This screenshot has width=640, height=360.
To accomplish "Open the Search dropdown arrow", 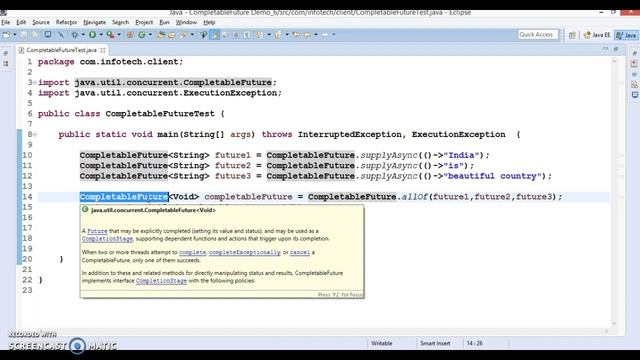I will point(192,35).
